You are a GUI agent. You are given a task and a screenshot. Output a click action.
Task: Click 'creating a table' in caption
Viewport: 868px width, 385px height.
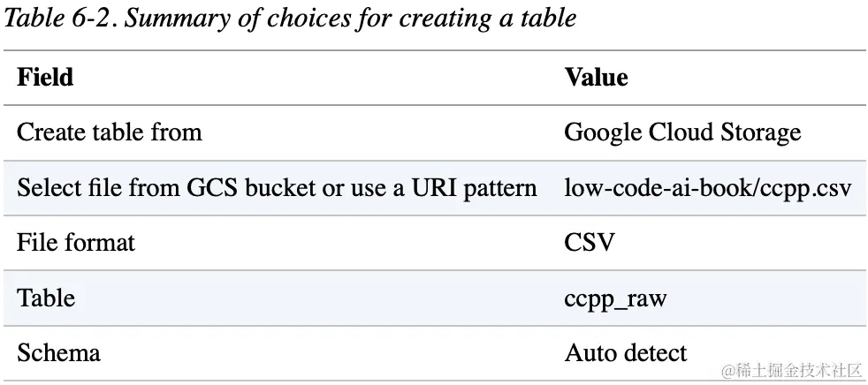[x=488, y=19]
